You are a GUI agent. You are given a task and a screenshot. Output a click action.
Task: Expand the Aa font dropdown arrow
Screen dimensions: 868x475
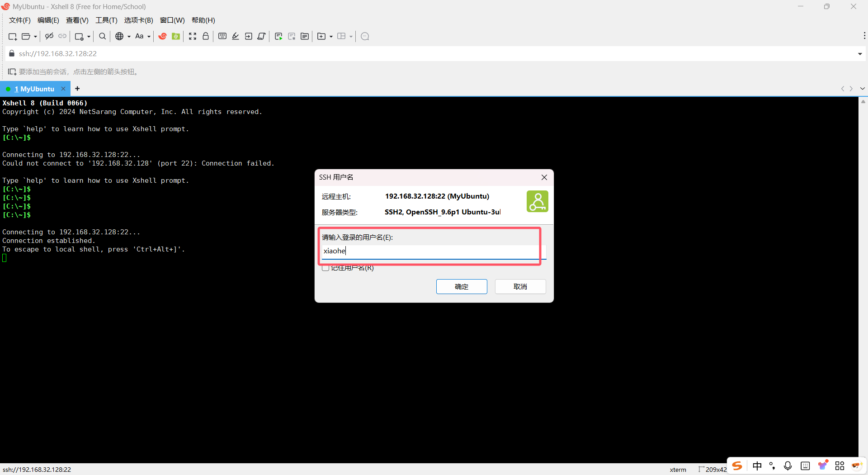(149, 37)
